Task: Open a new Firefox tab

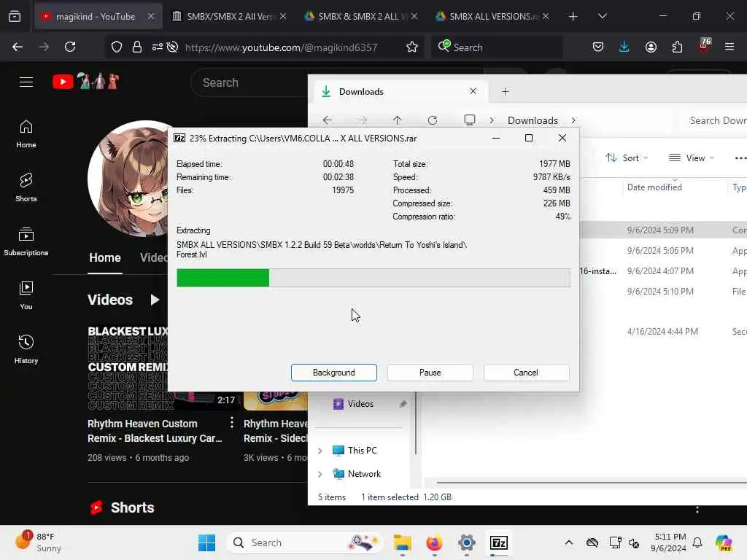Action: click(573, 17)
